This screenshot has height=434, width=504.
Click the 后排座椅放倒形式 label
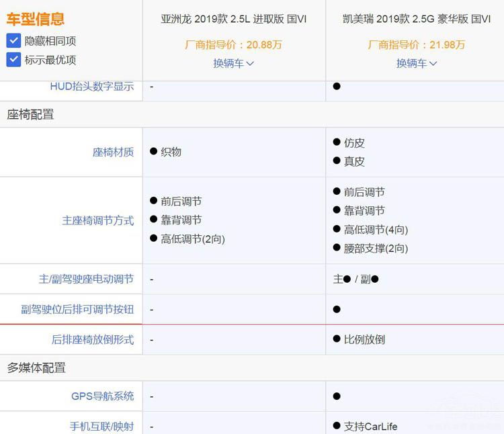pos(93,340)
